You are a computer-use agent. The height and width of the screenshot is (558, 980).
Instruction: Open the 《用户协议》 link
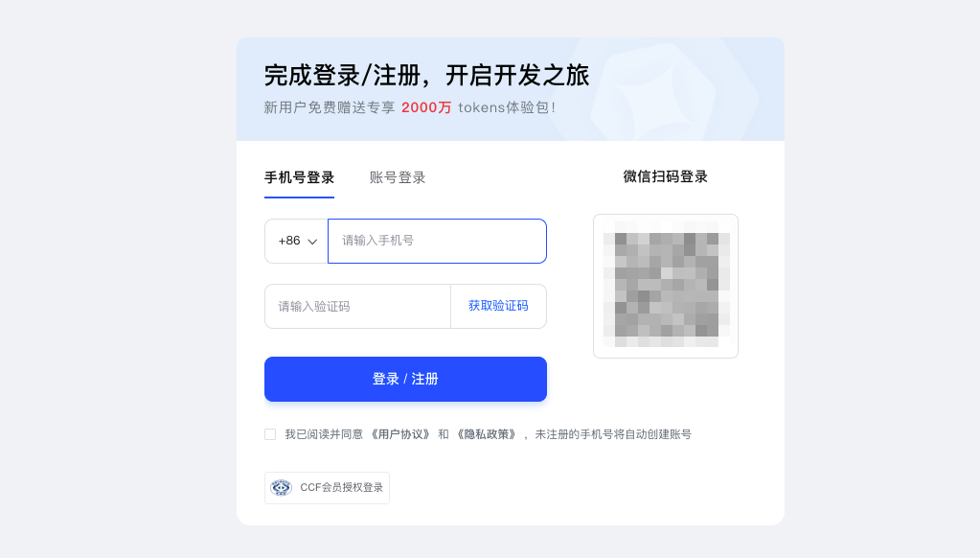400,434
